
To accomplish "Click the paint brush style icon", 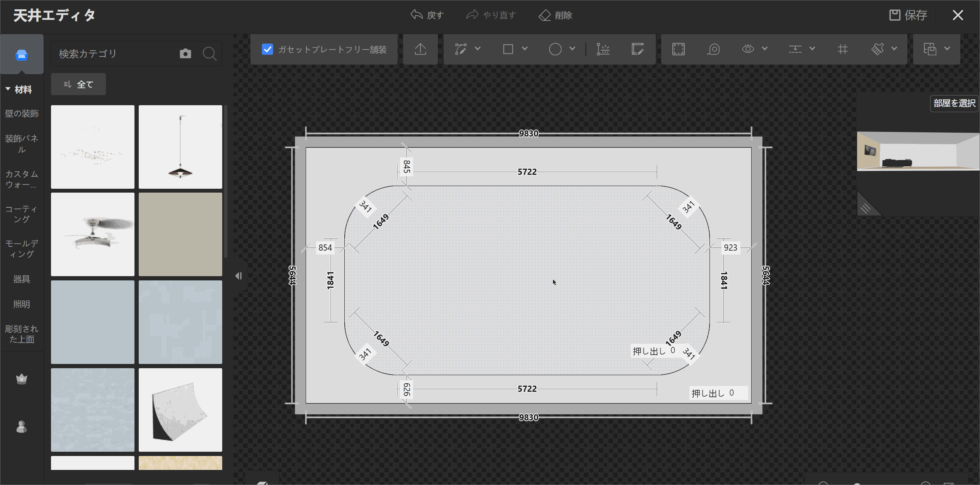I will 878,49.
